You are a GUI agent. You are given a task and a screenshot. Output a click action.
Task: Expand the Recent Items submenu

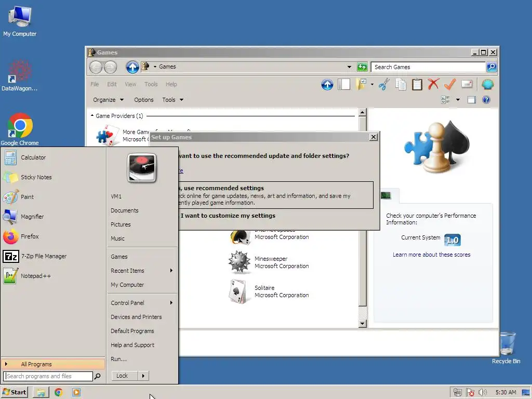[x=142, y=271]
